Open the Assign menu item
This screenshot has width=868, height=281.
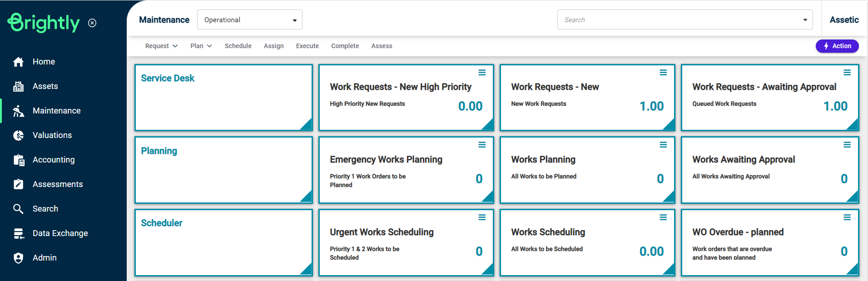tap(274, 46)
